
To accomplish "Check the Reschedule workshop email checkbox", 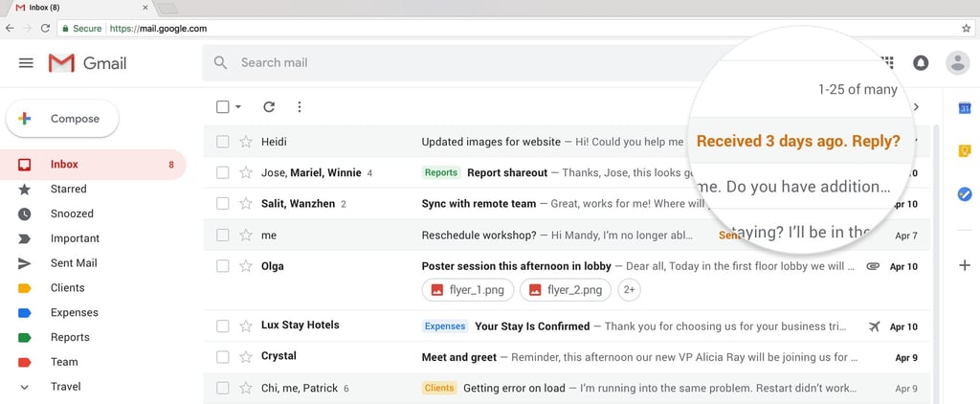I will point(222,236).
